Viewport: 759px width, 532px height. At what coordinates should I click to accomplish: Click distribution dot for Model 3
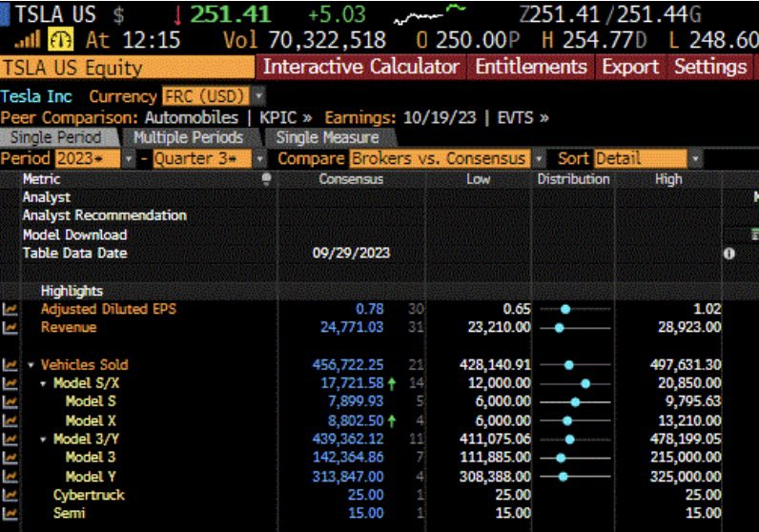click(x=561, y=458)
